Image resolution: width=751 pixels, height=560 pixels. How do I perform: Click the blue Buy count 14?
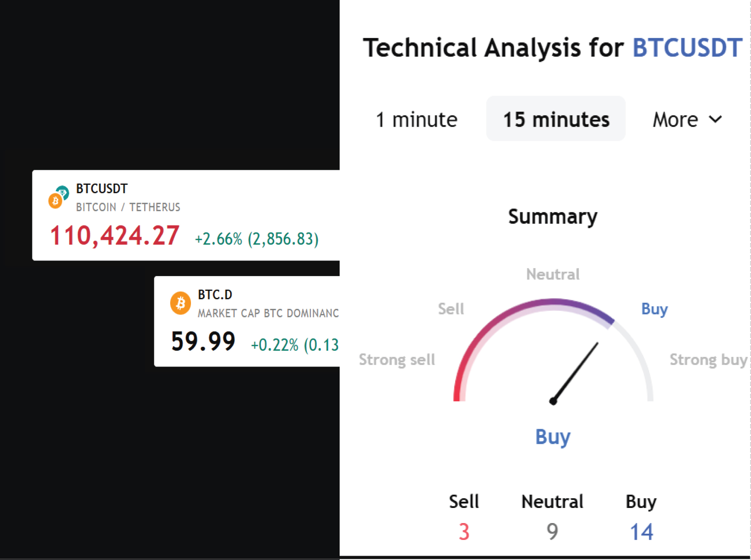(641, 532)
